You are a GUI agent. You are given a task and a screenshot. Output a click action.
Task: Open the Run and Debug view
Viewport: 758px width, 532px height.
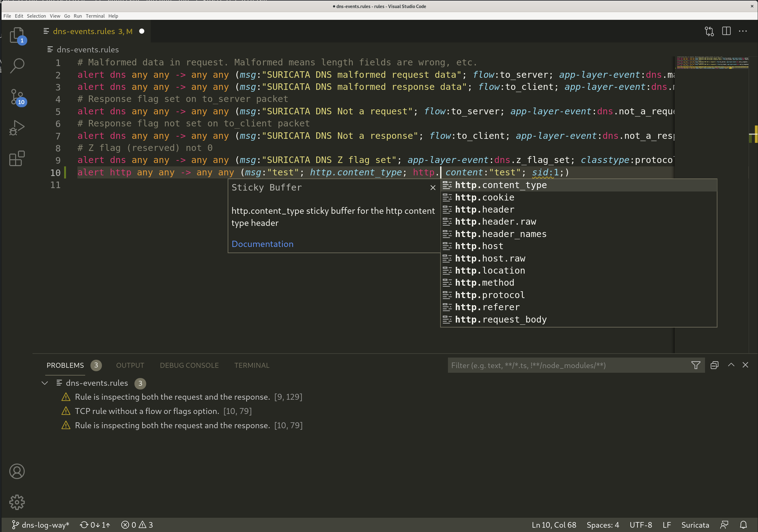tap(17, 128)
